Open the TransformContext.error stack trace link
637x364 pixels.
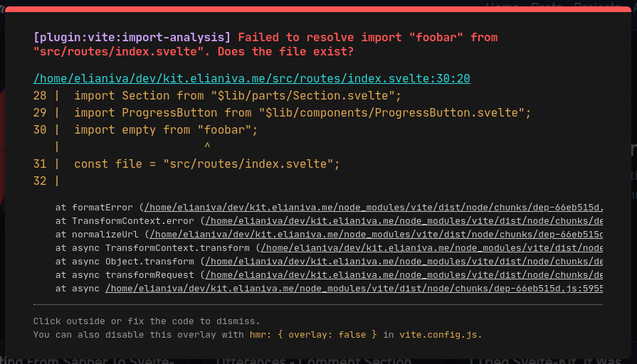(403, 221)
